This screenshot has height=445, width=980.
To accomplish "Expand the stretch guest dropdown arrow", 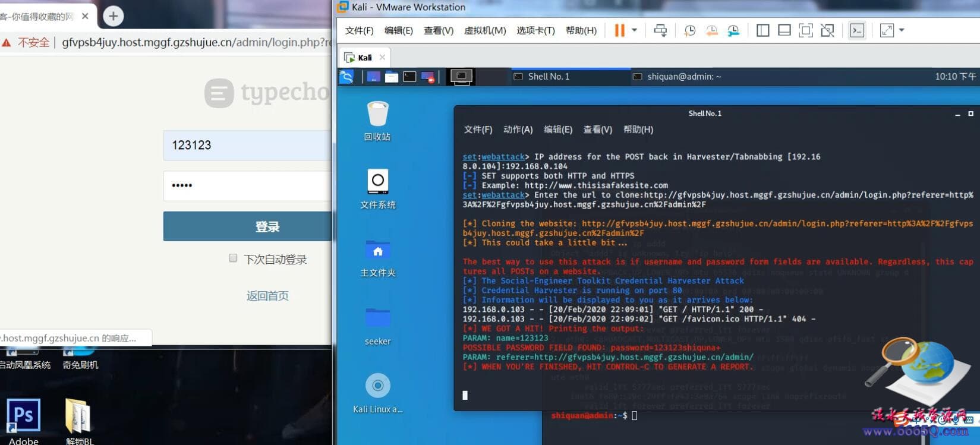I will 902,30.
